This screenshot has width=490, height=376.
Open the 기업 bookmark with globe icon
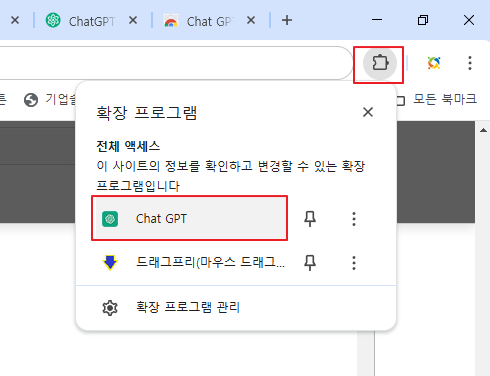click(x=50, y=99)
